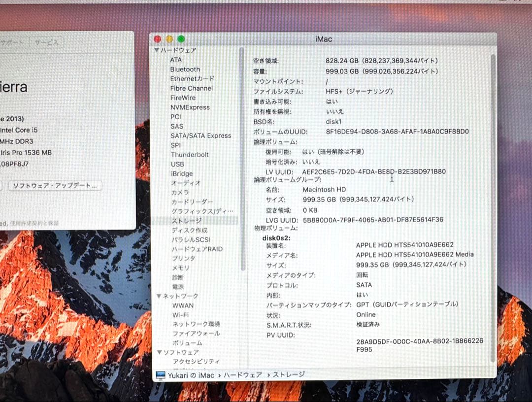Open the Wi-Fi network section
The image size is (532, 402).
coord(180,314)
